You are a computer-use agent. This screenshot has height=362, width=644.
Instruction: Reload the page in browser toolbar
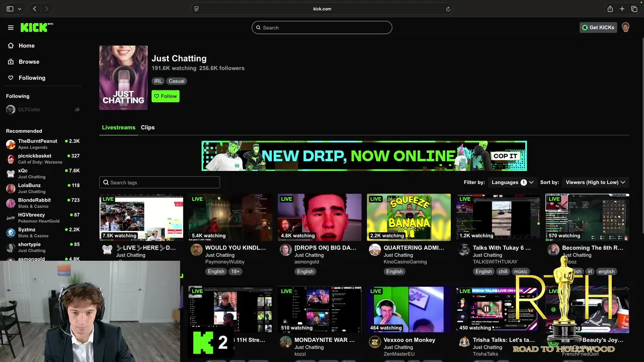[x=448, y=9]
